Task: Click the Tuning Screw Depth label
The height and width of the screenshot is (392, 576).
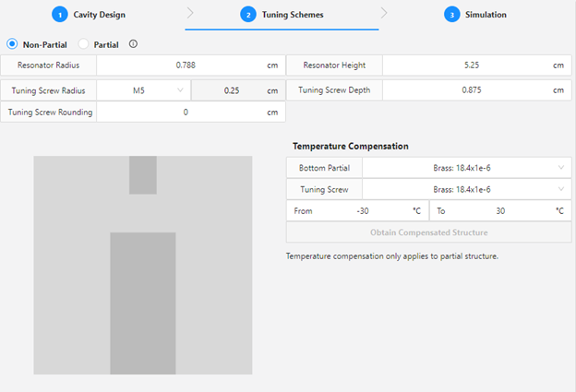Action: [x=334, y=90]
